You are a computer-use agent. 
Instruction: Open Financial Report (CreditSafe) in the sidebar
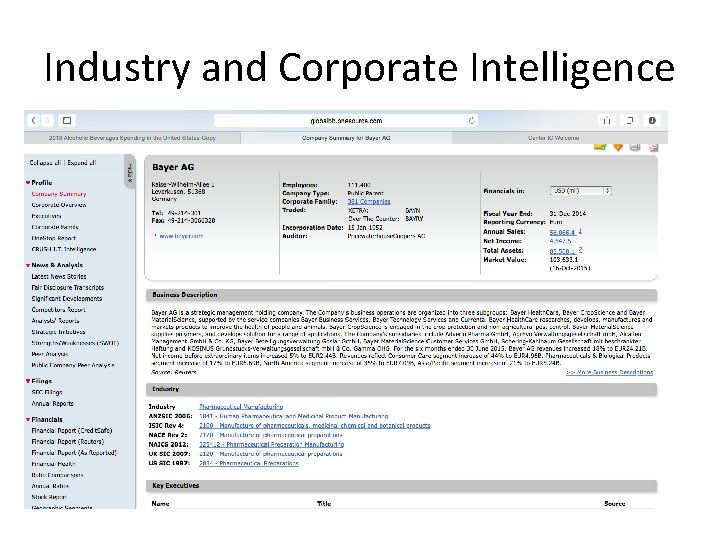pyautogui.click(x=72, y=431)
